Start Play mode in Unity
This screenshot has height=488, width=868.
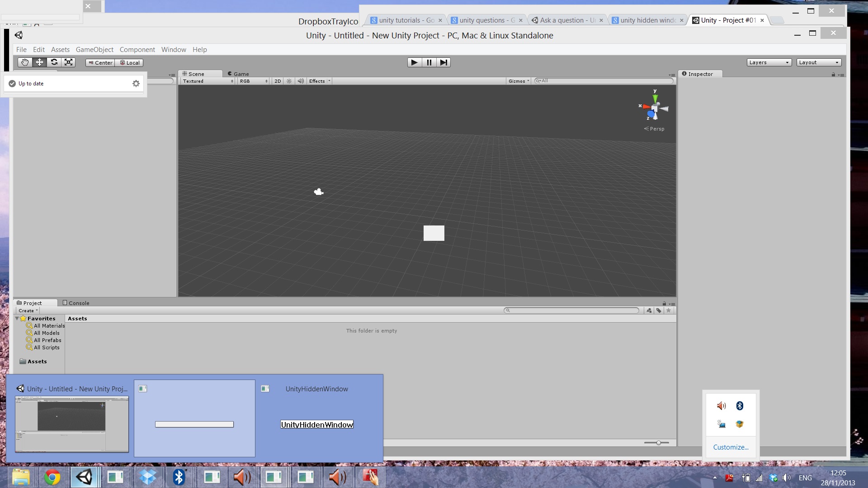414,62
